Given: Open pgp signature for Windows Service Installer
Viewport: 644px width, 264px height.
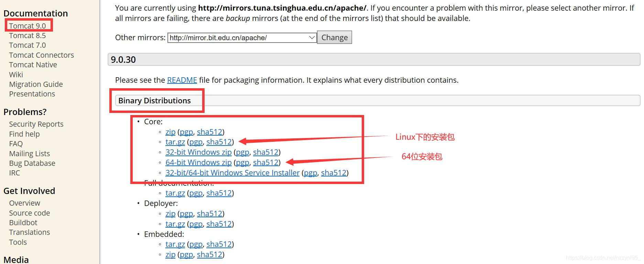Looking at the screenshot, I should [x=310, y=173].
